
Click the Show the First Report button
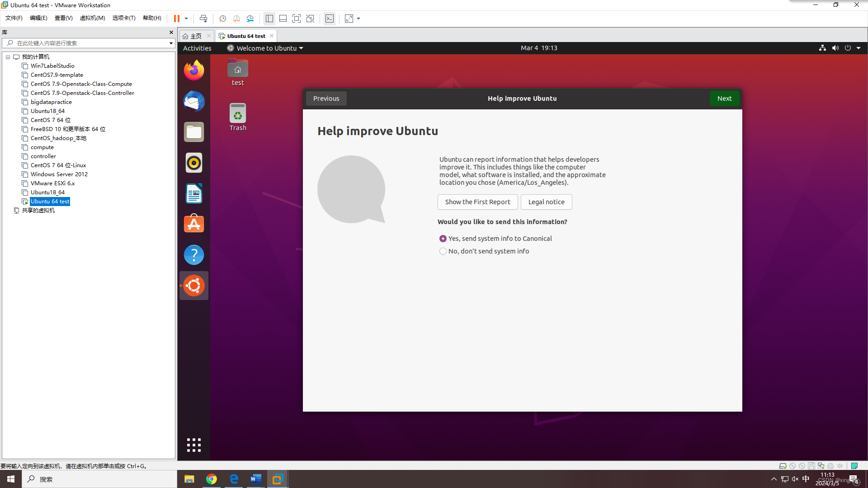pos(477,202)
